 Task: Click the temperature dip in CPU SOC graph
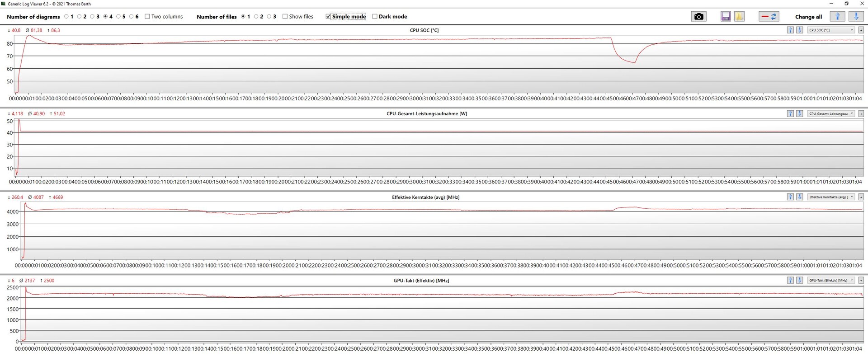(x=634, y=62)
